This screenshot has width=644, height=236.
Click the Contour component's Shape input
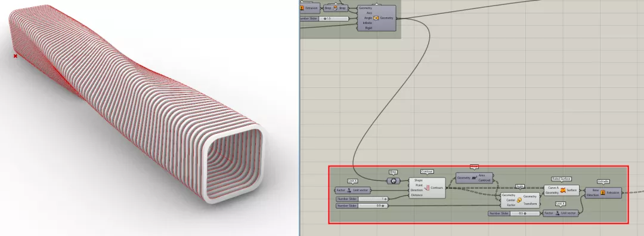pyautogui.click(x=418, y=180)
